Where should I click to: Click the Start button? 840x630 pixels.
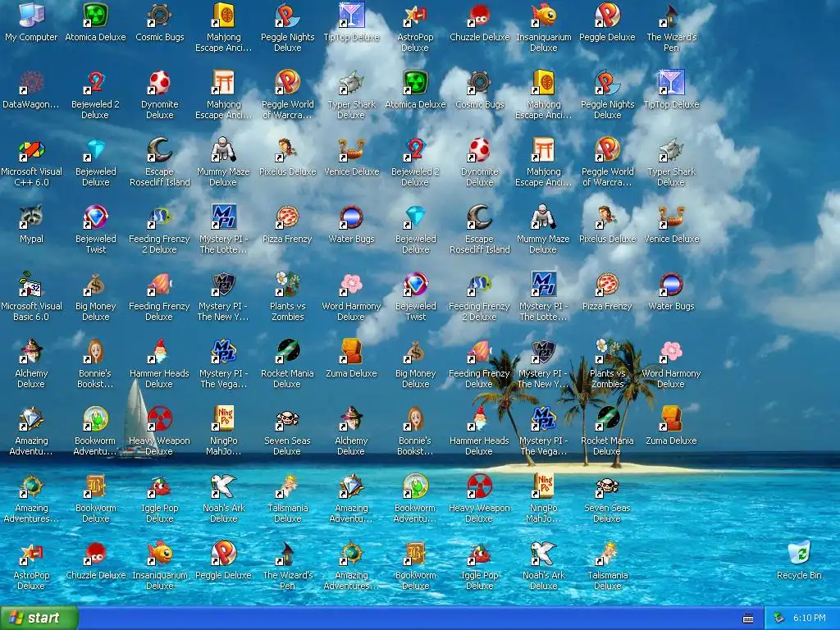click(x=39, y=619)
